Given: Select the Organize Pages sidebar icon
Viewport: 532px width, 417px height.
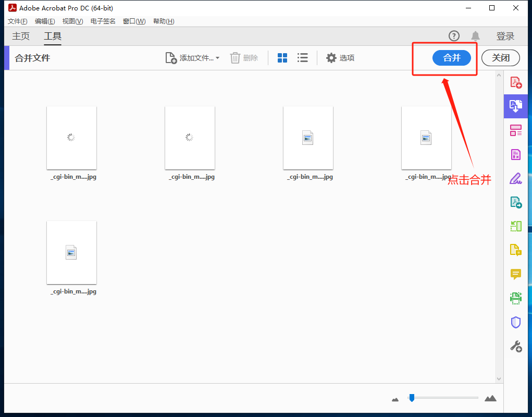Looking at the screenshot, I should pos(515,130).
